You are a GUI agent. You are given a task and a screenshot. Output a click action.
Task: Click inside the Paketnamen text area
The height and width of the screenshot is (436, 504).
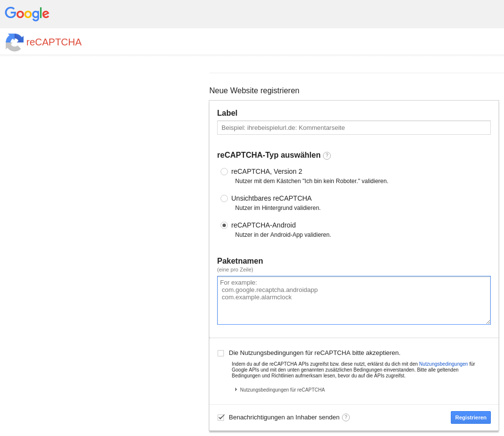point(354,308)
